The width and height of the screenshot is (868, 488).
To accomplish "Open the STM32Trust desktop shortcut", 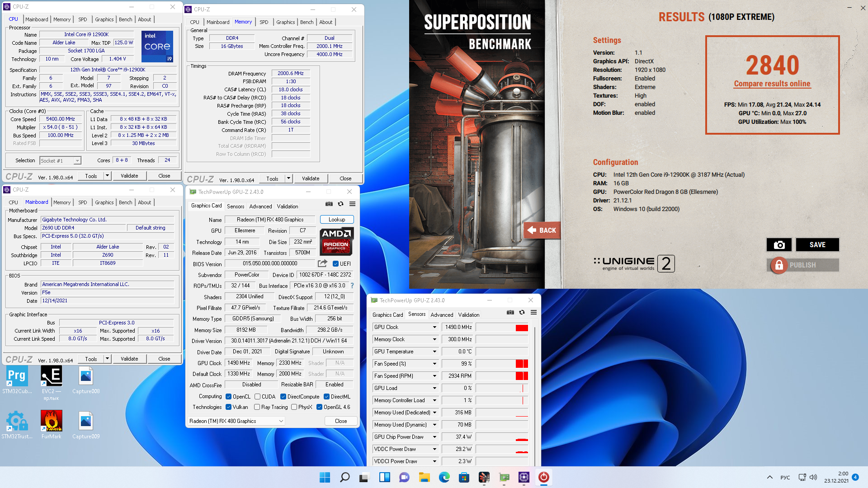I will tap(17, 425).
